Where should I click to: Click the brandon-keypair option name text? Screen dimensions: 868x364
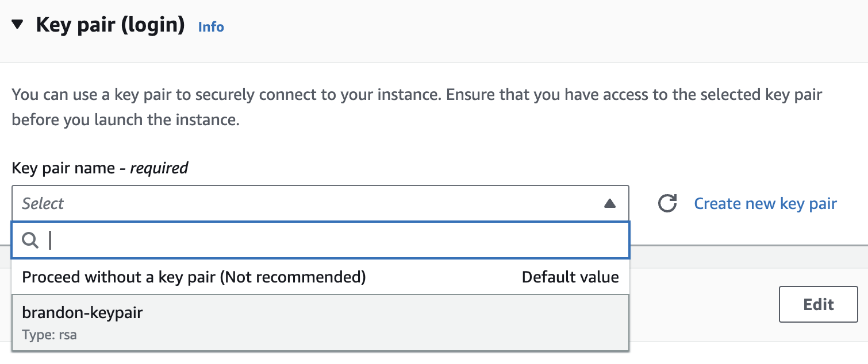(x=82, y=313)
